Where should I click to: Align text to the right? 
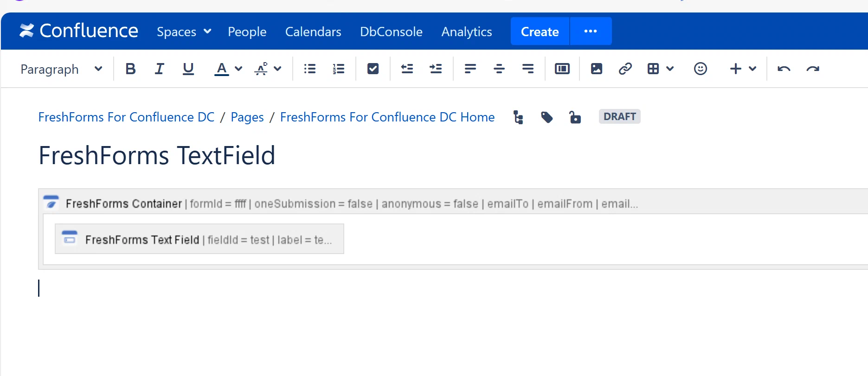pos(528,69)
